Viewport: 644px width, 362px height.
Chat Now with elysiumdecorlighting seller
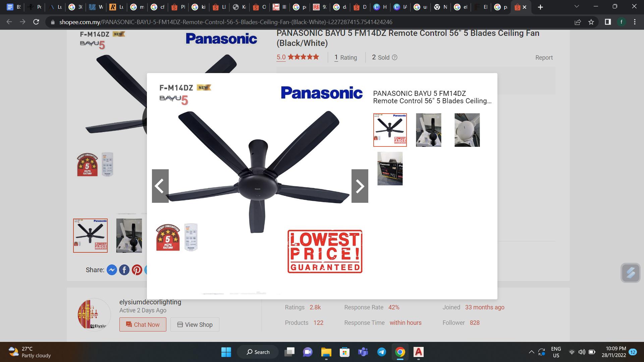(x=143, y=324)
